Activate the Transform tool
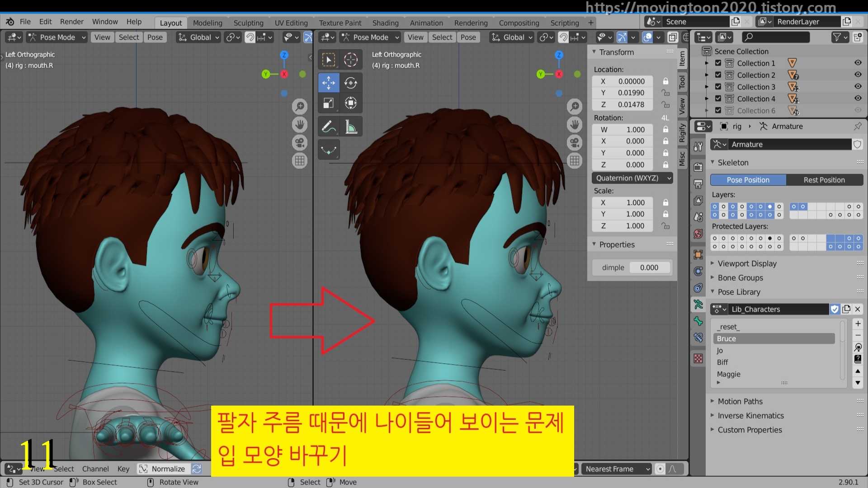The image size is (868, 488). pyautogui.click(x=351, y=103)
